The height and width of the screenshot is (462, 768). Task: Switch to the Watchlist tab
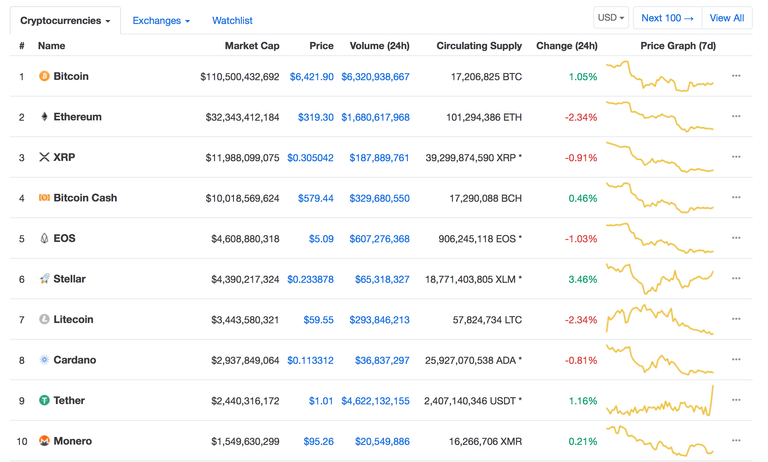[232, 21]
